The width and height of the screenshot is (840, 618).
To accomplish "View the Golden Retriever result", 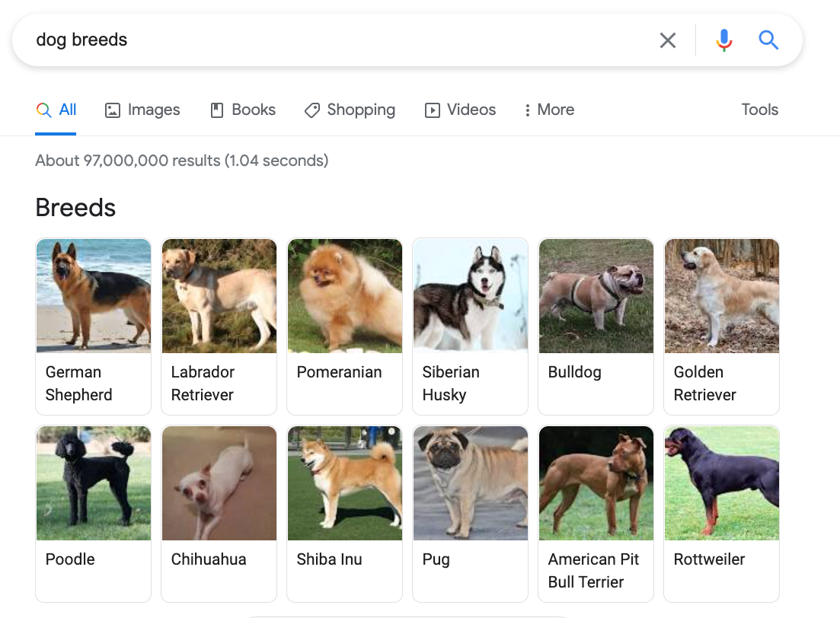I will (722, 326).
